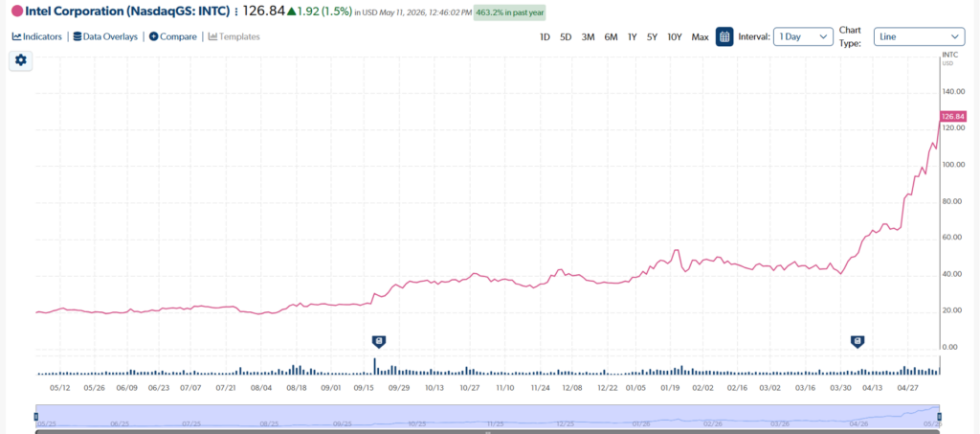This screenshot has height=434, width=980.
Task: Select the 10Y time range
Action: [x=675, y=37]
